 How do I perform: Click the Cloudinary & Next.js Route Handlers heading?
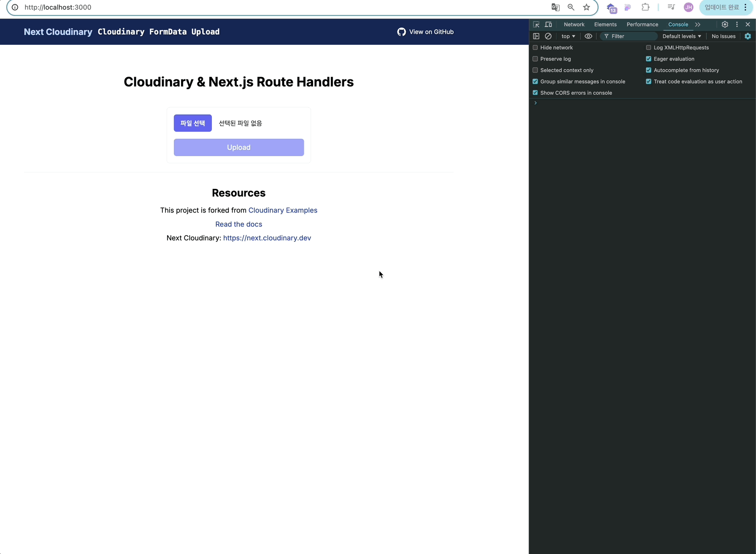(x=239, y=82)
